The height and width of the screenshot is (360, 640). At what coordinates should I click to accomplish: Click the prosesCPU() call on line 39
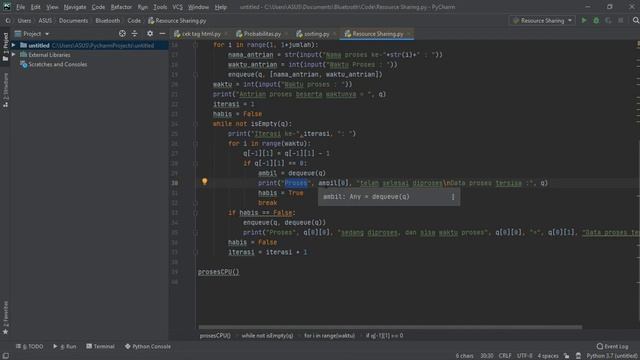(218, 272)
